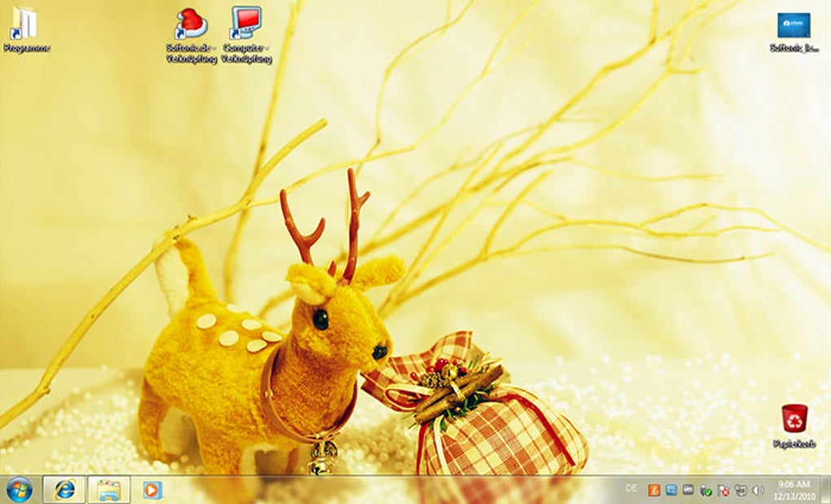Open the DE language selector
831x504 pixels.
click(x=631, y=490)
